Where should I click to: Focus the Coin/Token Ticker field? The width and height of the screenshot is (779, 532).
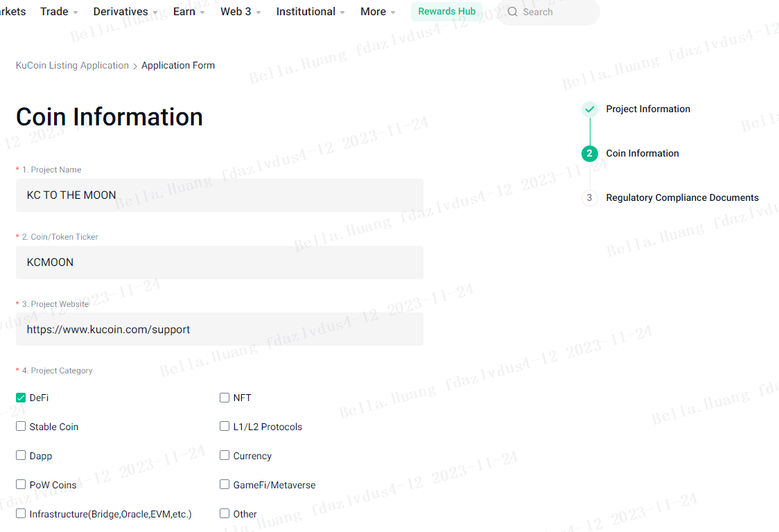point(220,263)
